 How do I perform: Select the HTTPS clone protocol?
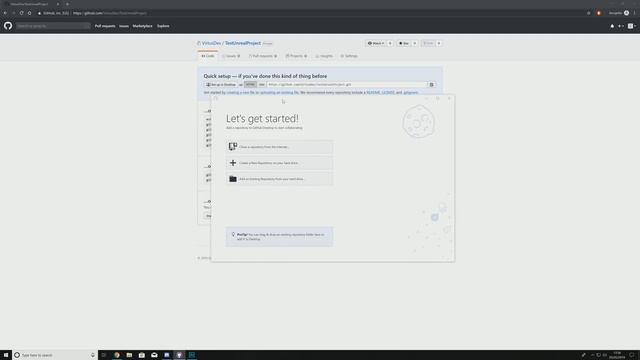[250, 84]
